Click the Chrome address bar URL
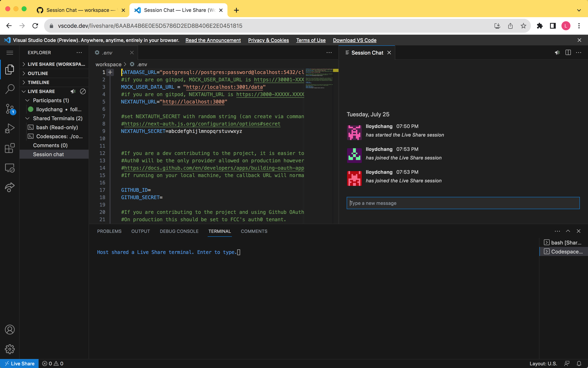 (150, 26)
